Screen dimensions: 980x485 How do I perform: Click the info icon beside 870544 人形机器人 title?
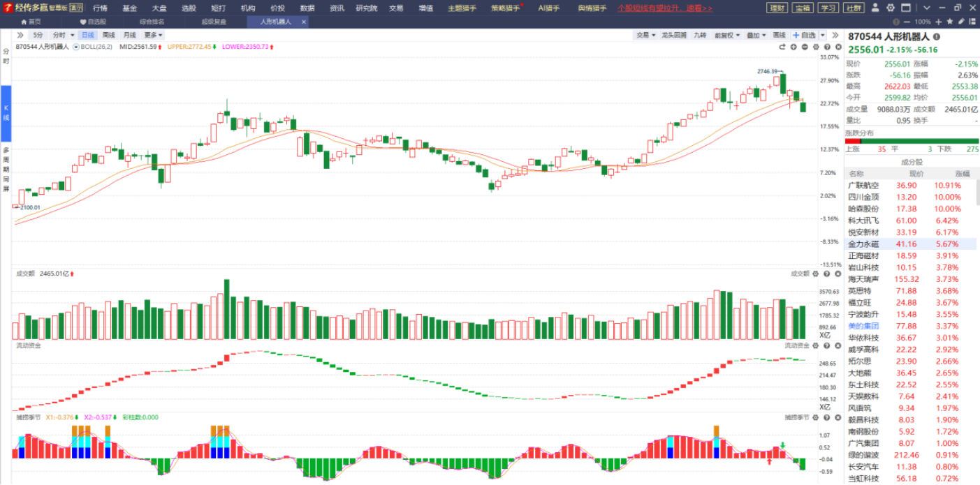click(x=937, y=36)
